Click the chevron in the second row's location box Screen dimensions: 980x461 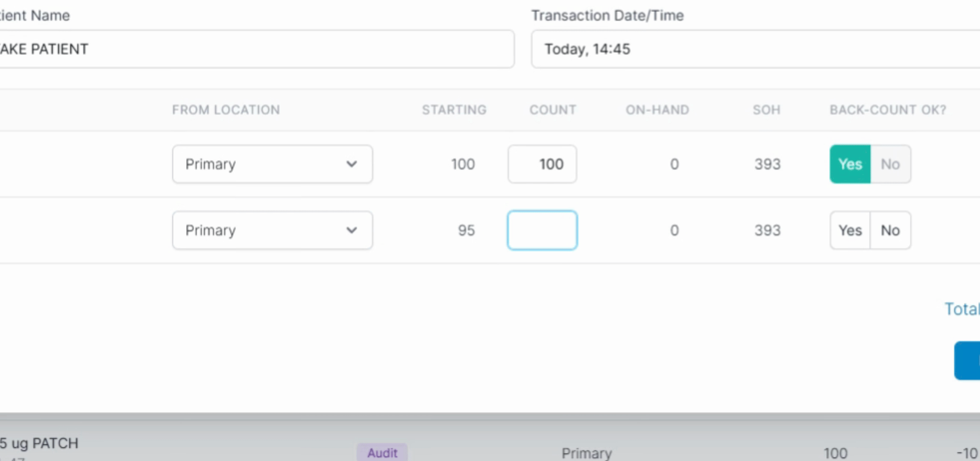point(352,230)
